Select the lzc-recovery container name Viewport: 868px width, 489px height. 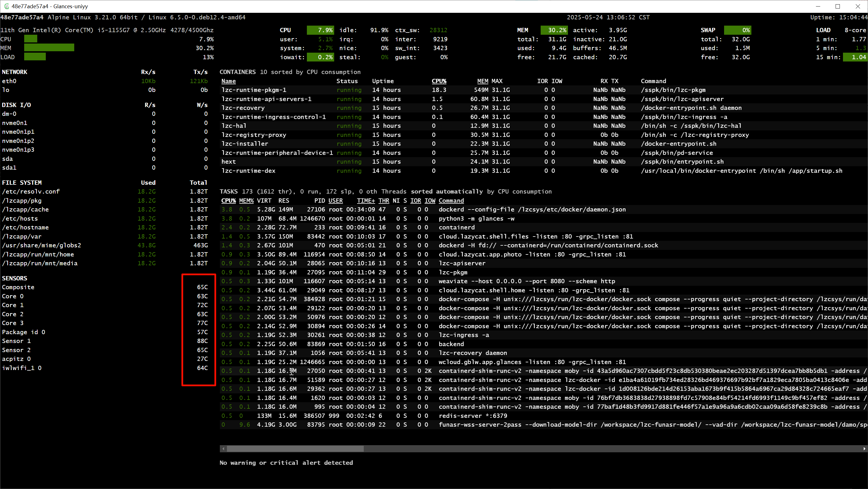click(243, 108)
